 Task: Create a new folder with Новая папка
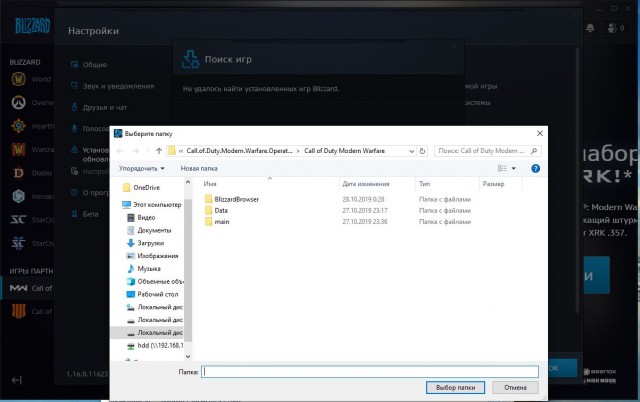pyautogui.click(x=199, y=169)
